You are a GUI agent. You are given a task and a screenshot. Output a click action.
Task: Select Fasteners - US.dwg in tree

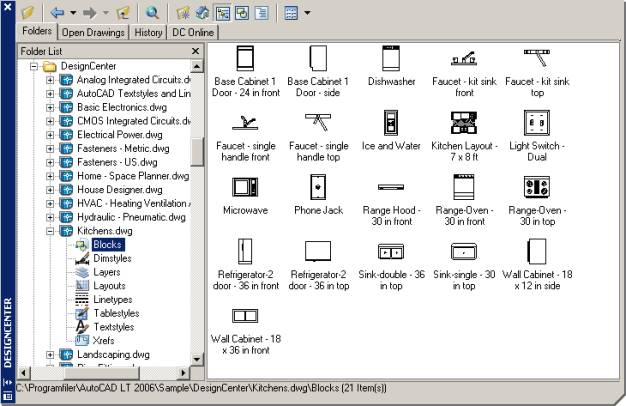[117, 162]
